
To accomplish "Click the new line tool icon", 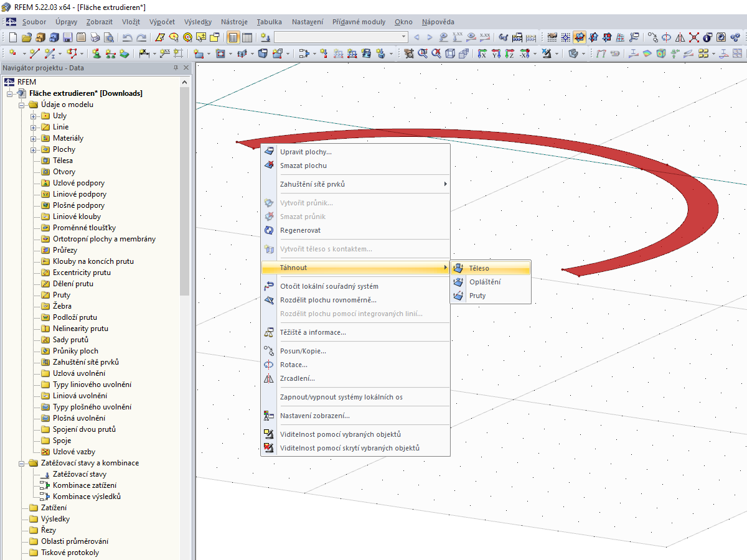I will click(35, 54).
